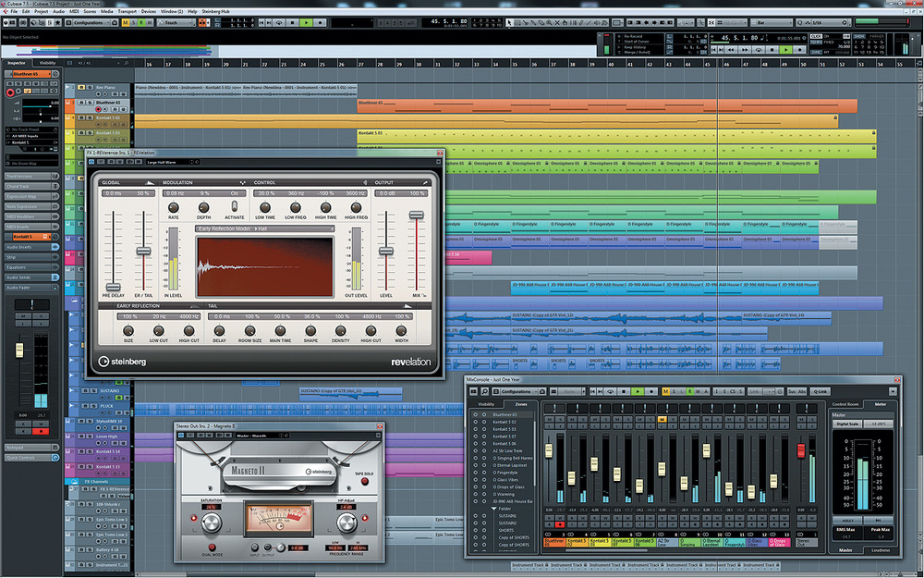The image size is (924, 578).
Task: Open the MixConsole channel search icon
Action: click(x=484, y=391)
